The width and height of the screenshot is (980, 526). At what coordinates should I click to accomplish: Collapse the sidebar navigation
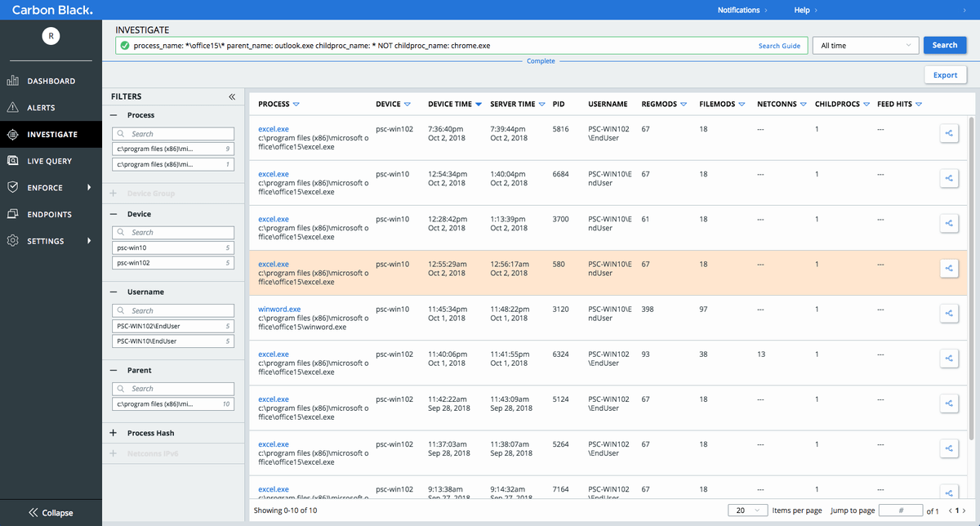[51, 513]
